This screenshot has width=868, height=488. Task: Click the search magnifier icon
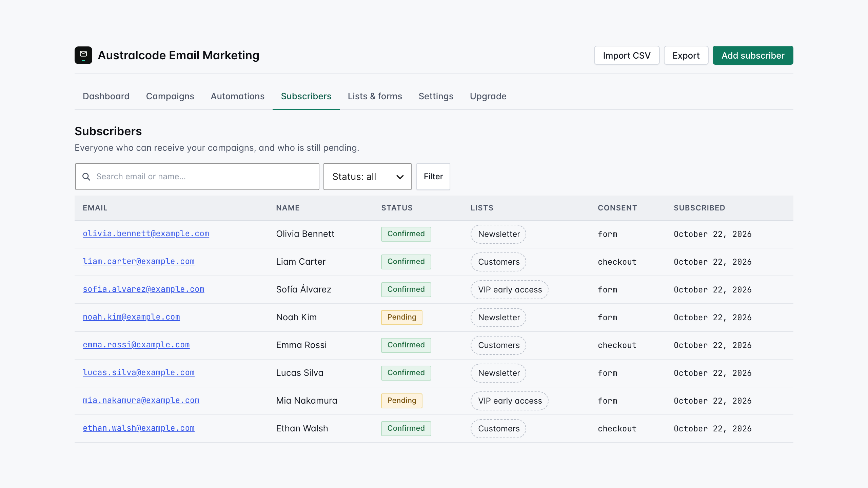point(86,177)
